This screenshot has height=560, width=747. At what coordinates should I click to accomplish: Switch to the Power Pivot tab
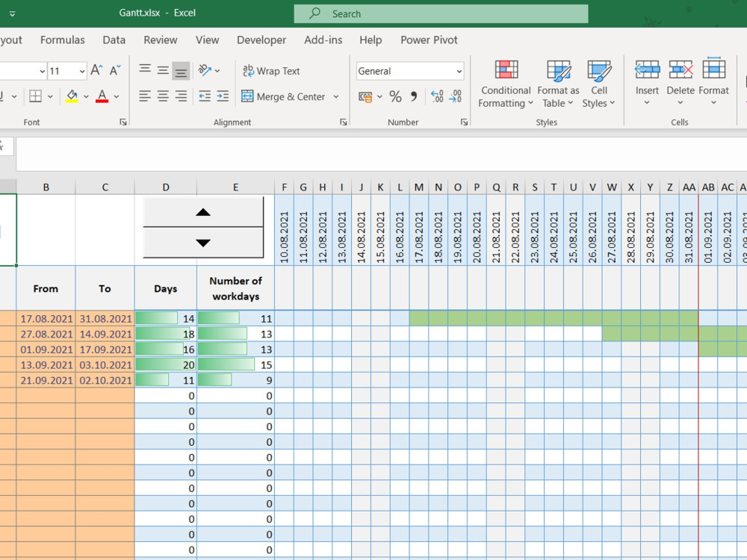429,40
